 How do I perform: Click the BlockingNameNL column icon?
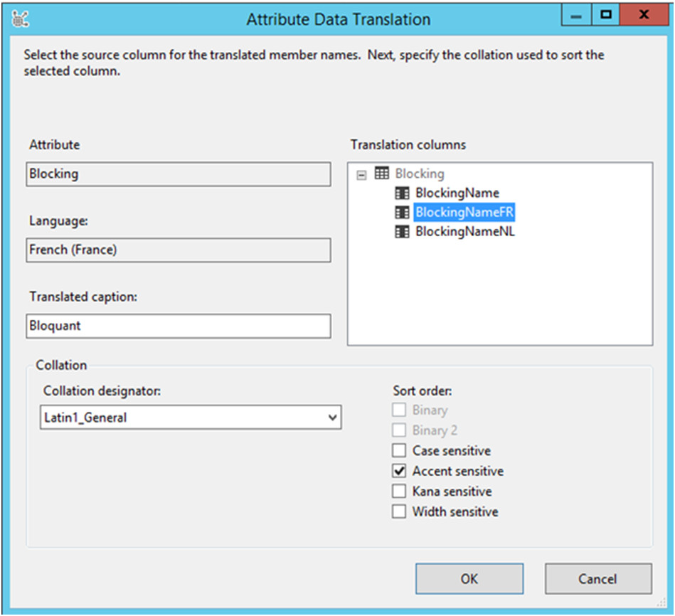(402, 231)
